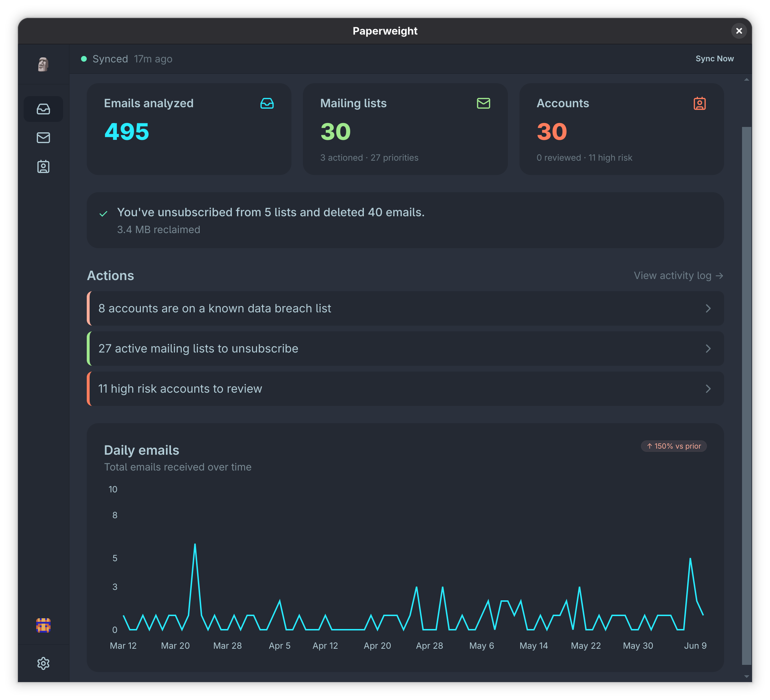This screenshot has height=700, width=770.
Task: Click the Mailing lists card count 30
Action: (x=335, y=132)
